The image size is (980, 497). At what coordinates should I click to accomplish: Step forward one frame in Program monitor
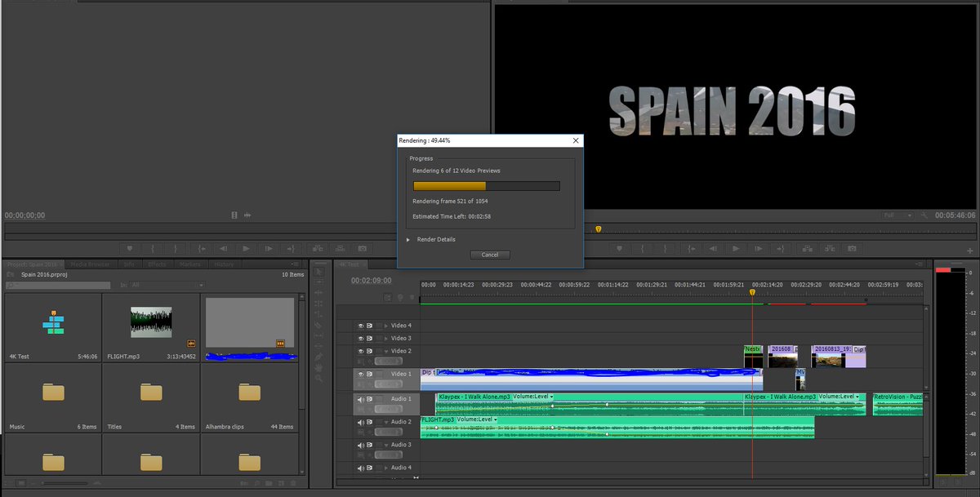(x=759, y=249)
